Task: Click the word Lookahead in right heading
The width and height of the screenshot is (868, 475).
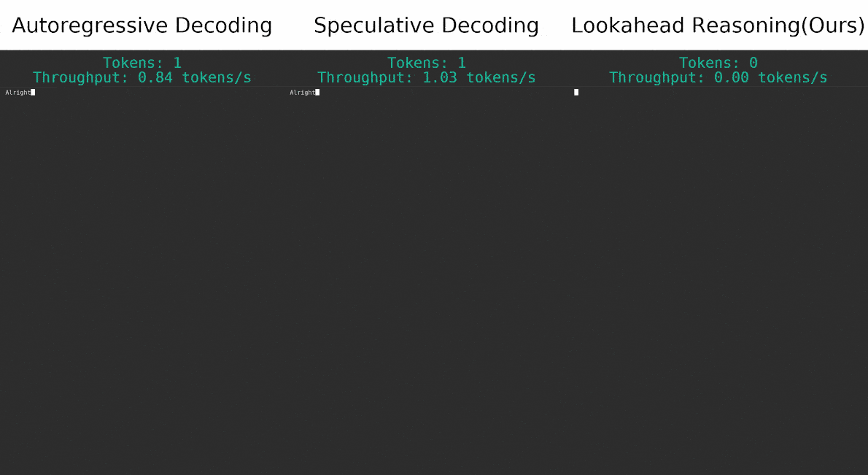Action: 627,26
